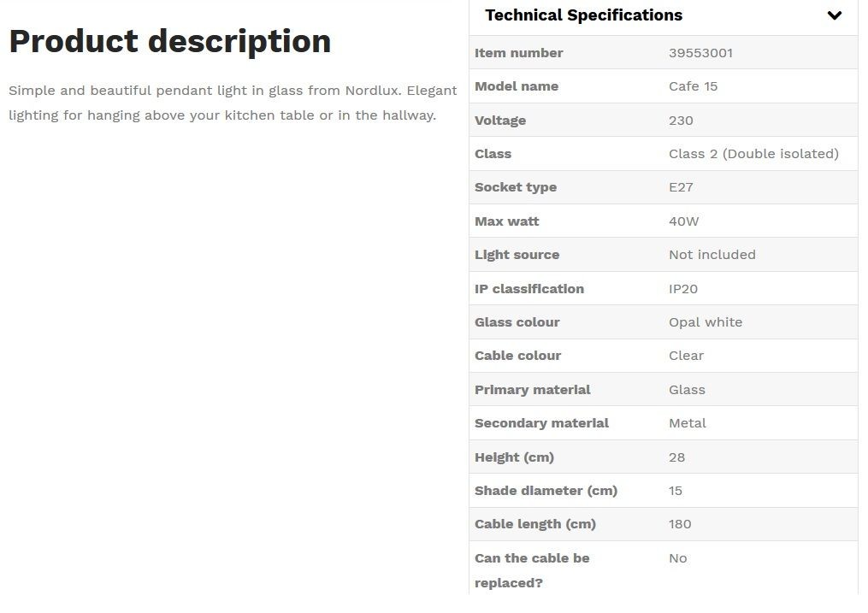The height and width of the screenshot is (613, 868).
Task: Select the Class 2 (Double isolated) value
Action: click(x=753, y=154)
